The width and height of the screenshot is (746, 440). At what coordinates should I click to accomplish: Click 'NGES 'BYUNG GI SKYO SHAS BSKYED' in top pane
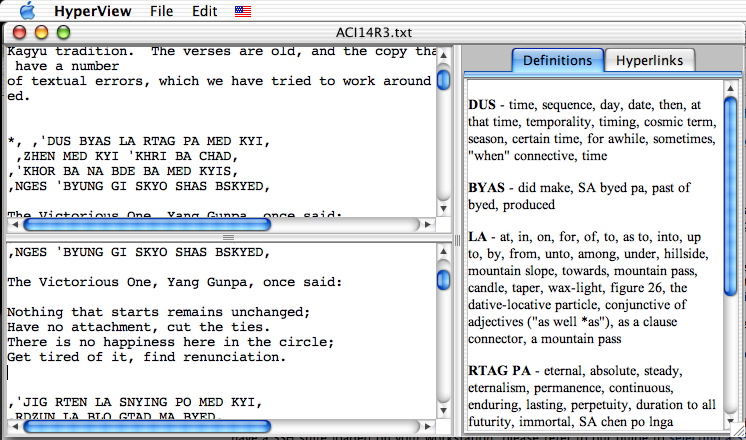[139, 186]
